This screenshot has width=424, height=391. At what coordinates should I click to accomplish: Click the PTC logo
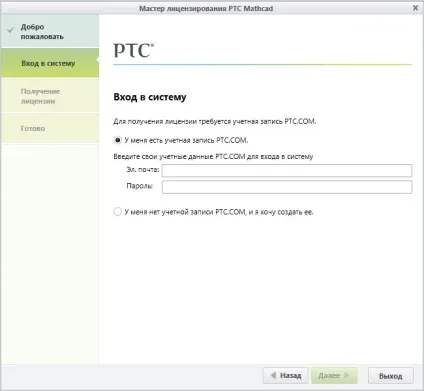[x=134, y=51]
